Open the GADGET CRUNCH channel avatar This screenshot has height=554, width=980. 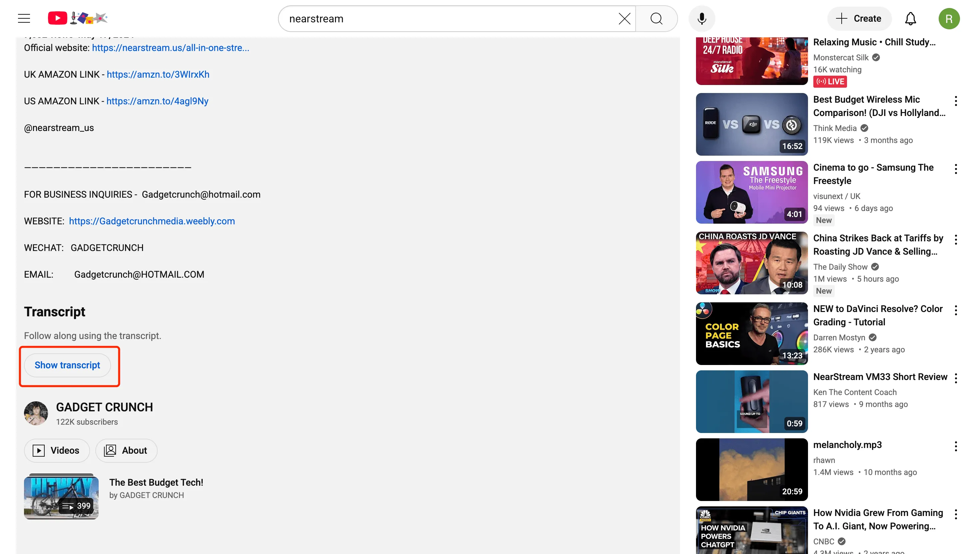(x=36, y=413)
